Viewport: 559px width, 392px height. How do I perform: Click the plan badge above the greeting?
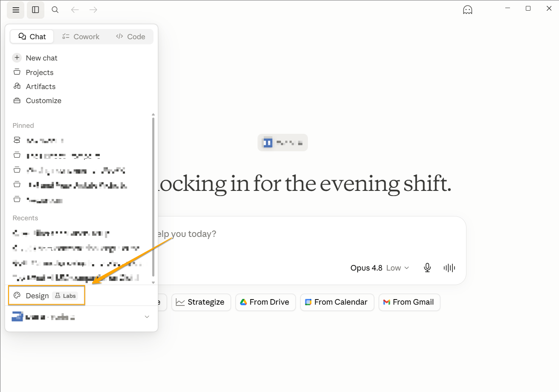point(283,143)
